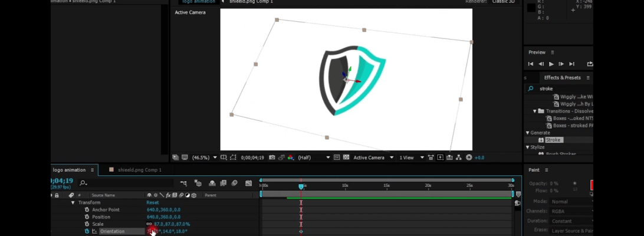Select the Stroke effect under Generate
Viewport: 644px width, 236px height.
coord(553,140)
